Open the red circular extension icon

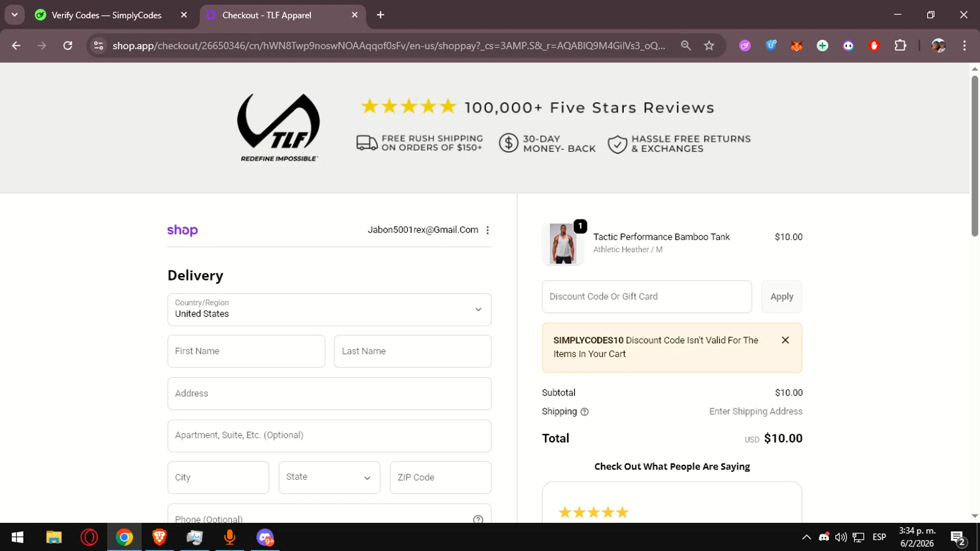874,45
